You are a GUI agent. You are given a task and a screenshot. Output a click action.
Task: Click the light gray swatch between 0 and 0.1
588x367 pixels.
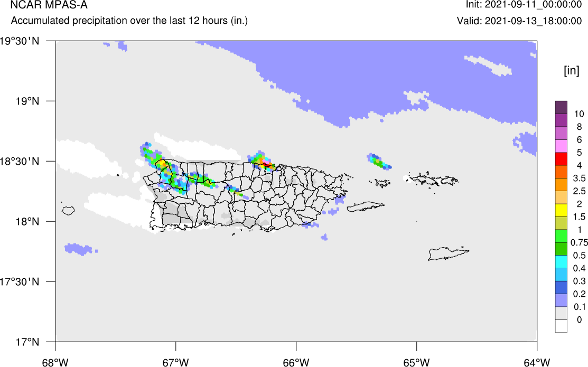561,313
